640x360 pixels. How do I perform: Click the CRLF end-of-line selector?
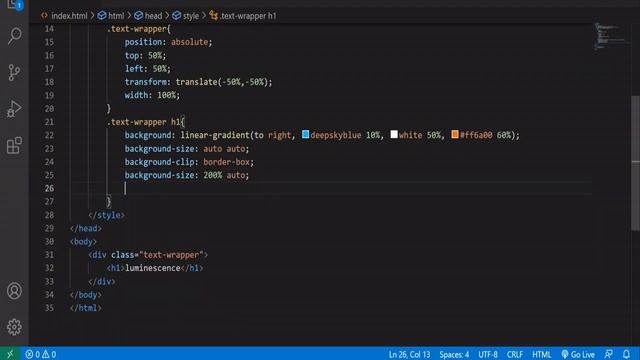515,354
